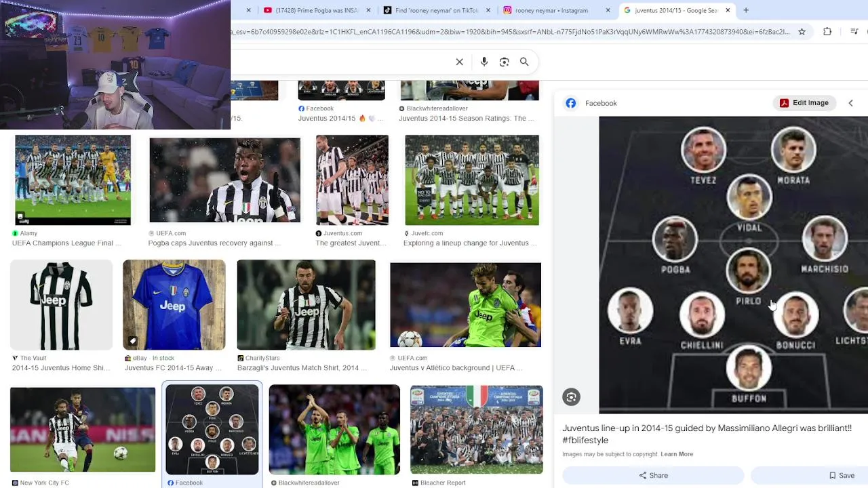Clear the Google search box text

(x=459, y=62)
